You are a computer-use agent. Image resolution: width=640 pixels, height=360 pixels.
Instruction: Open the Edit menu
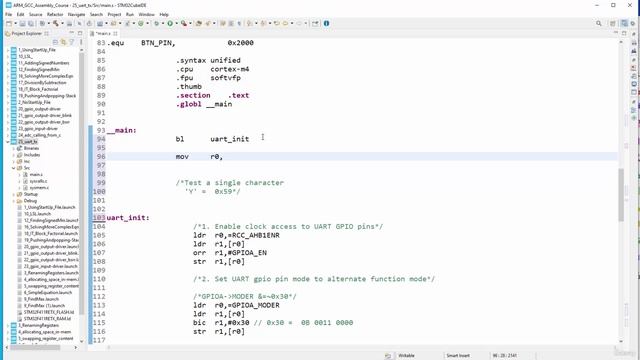pyautogui.click(x=20, y=14)
